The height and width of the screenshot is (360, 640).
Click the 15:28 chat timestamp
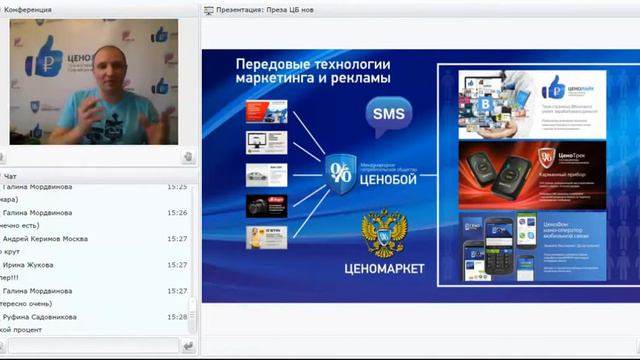click(177, 317)
